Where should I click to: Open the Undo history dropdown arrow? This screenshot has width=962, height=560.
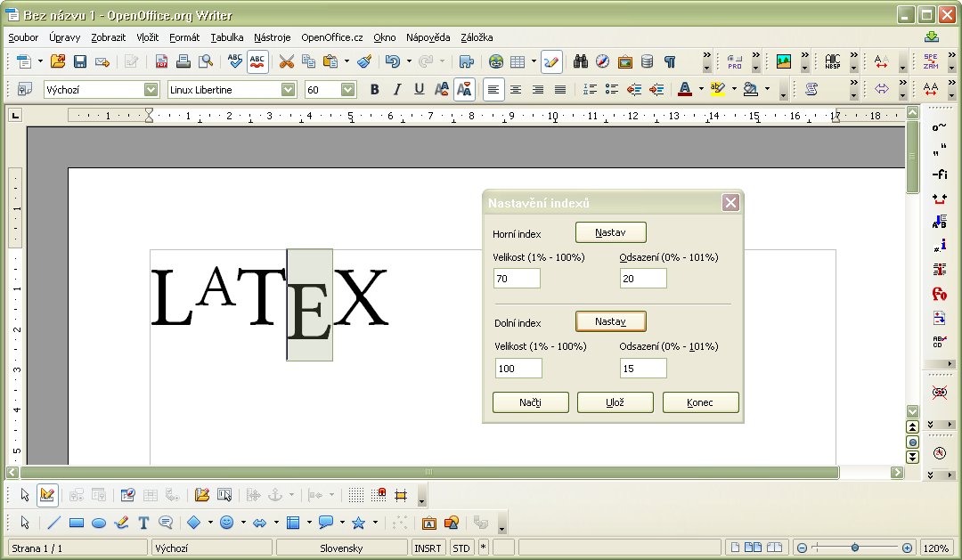pyautogui.click(x=409, y=61)
